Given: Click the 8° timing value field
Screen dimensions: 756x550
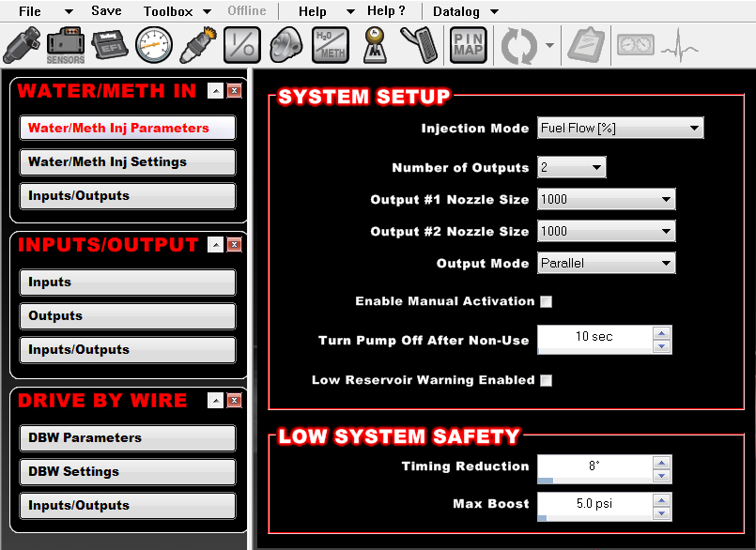Looking at the screenshot, I should tap(595, 466).
